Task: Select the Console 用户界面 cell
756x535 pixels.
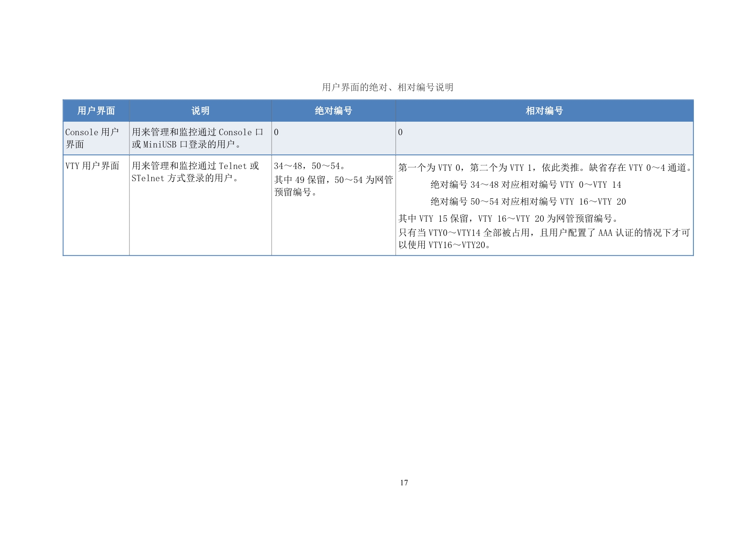Action: click(x=92, y=138)
